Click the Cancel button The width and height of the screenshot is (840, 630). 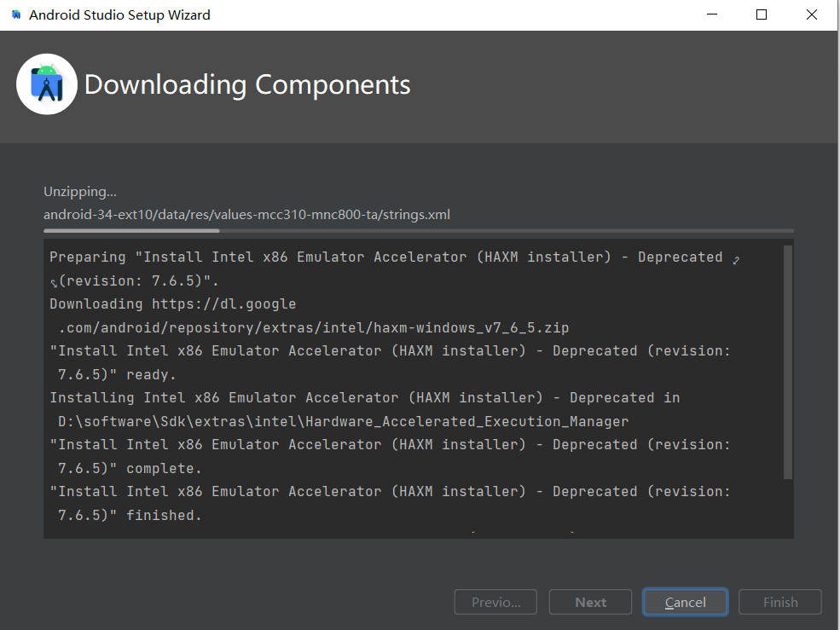click(685, 602)
